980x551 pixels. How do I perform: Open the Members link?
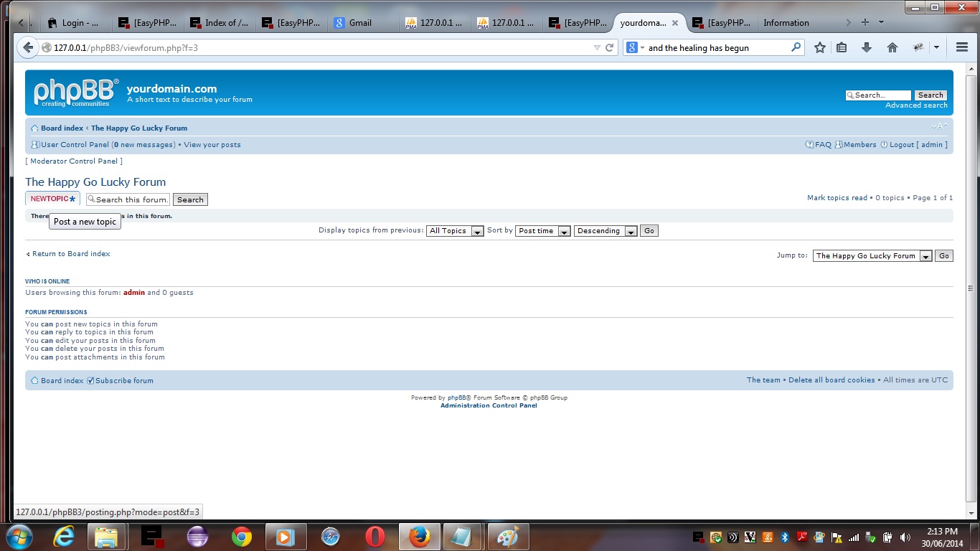pyautogui.click(x=859, y=145)
